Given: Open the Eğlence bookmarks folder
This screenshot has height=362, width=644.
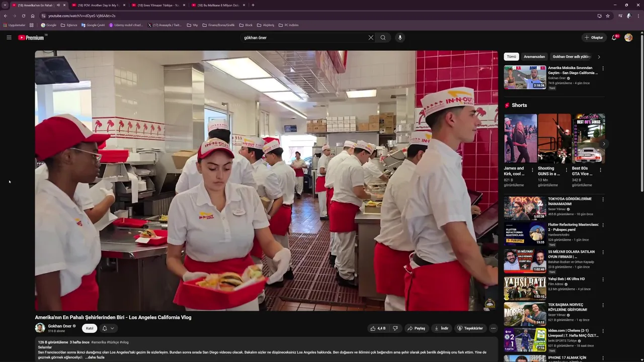Looking at the screenshot, I should [69, 25].
